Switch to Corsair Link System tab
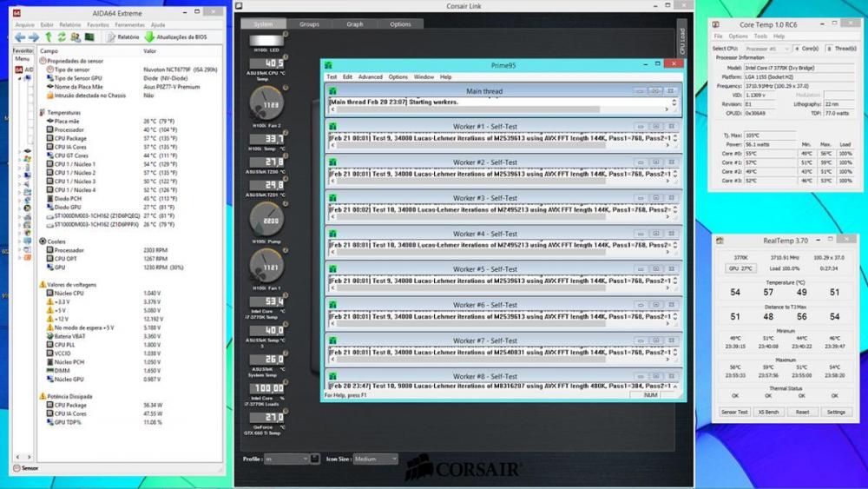Image resolution: width=868 pixels, height=489 pixels. tap(264, 23)
